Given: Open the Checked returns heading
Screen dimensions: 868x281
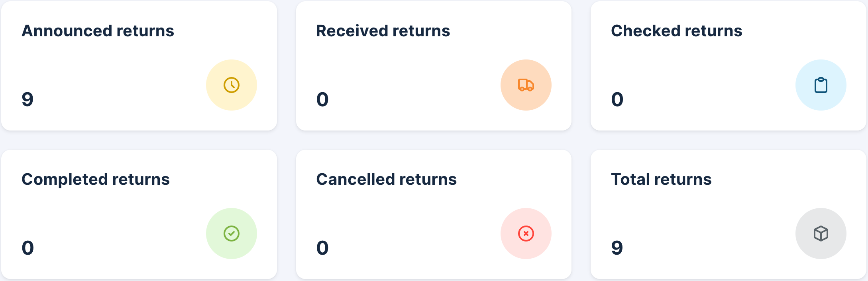Looking at the screenshot, I should click(676, 31).
